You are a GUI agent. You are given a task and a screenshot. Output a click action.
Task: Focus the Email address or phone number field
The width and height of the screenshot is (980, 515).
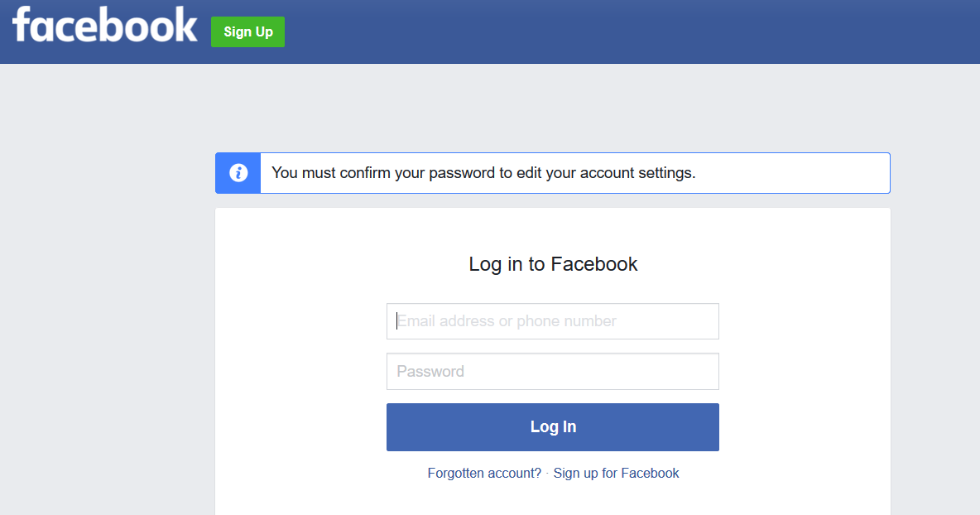coord(552,321)
